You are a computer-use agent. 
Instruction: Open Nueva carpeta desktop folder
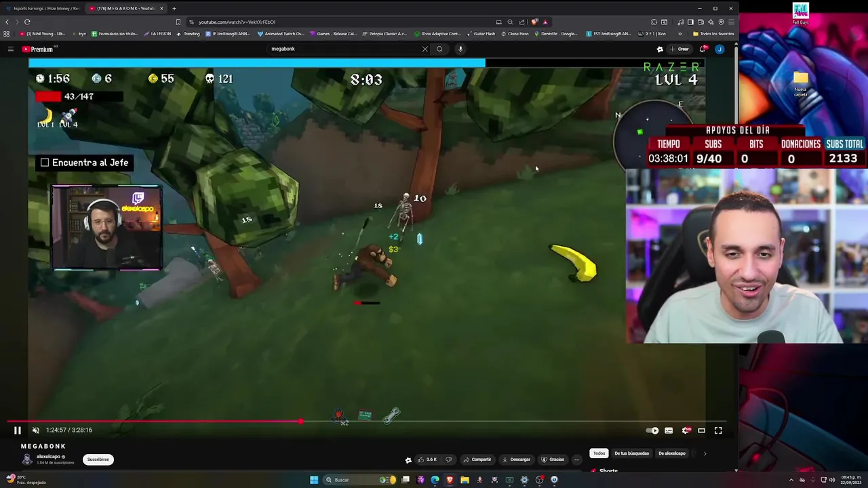[x=800, y=83]
